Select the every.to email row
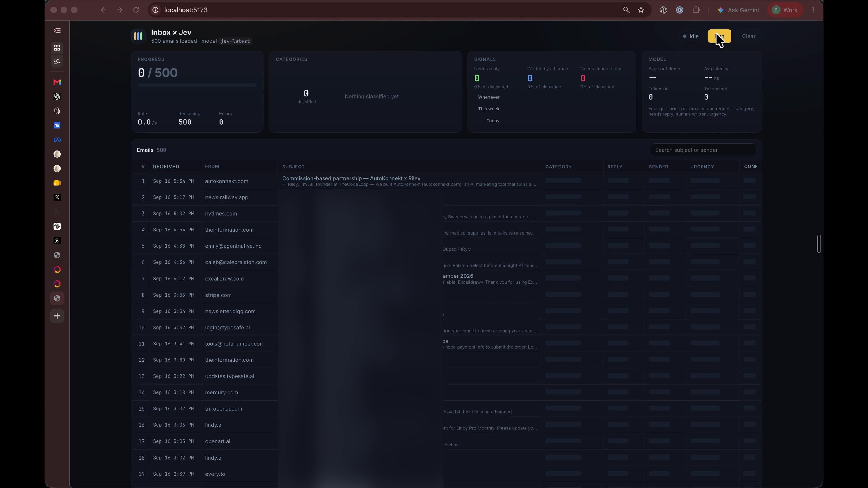This screenshot has height=488, width=868. (446, 474)
